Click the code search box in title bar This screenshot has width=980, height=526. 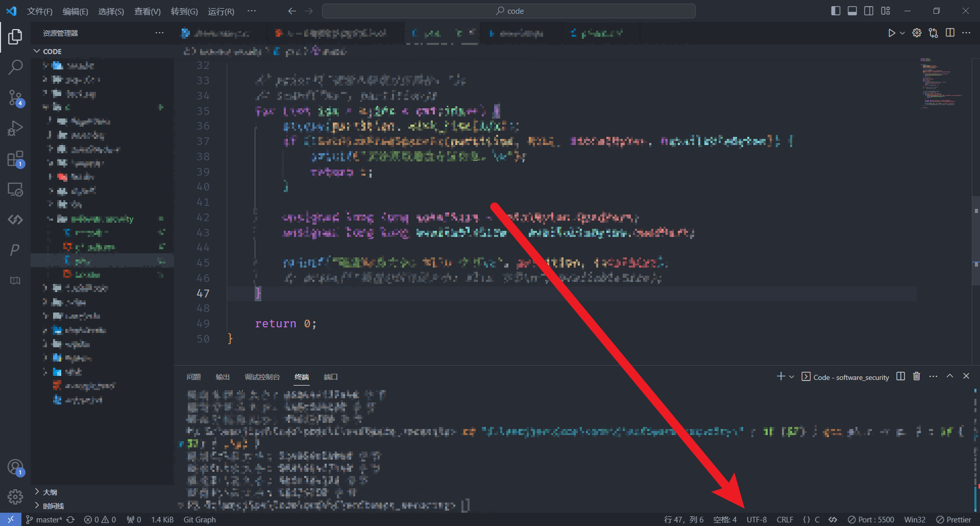coord(509,11)
